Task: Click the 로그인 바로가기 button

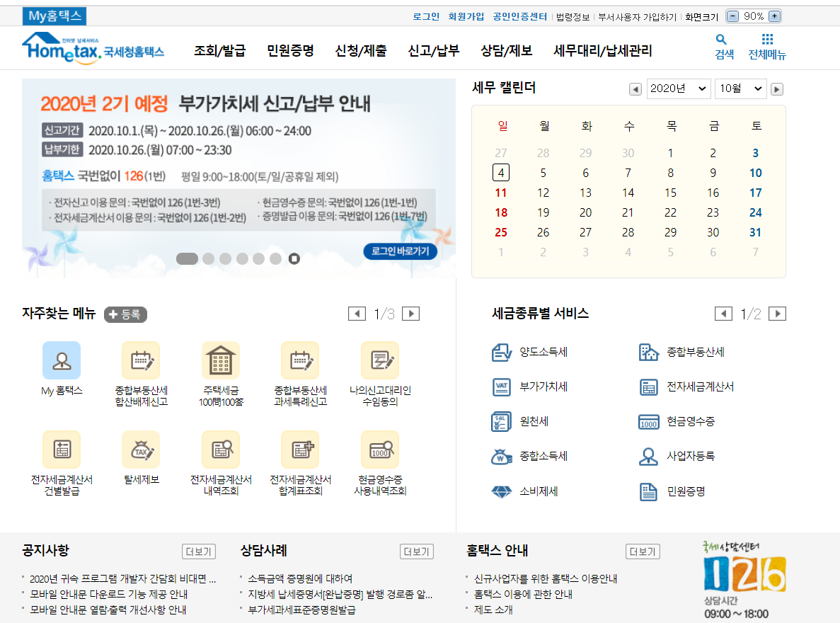Action: tap(400, 251)
